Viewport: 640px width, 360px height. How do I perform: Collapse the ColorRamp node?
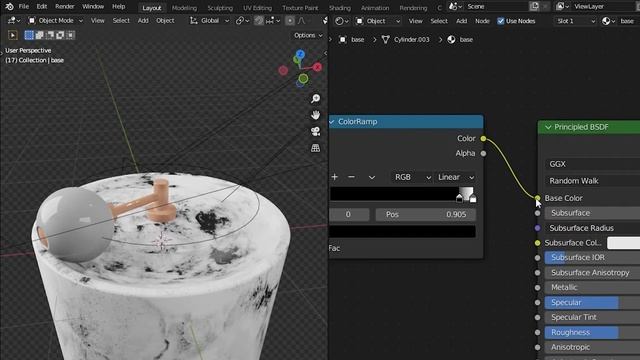click(332, 122)
